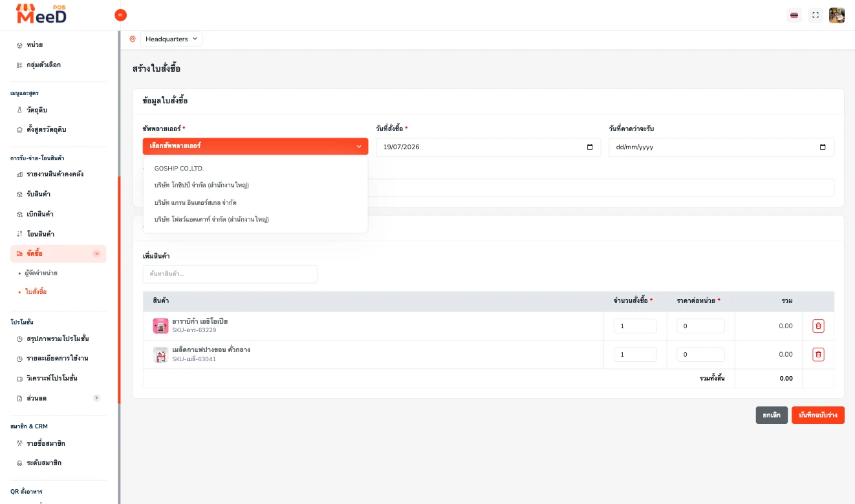Viewport: 855px width, 504px height.
Task: Go to the ผู้จัดจำหน่าย submenu
Action: 41,273
